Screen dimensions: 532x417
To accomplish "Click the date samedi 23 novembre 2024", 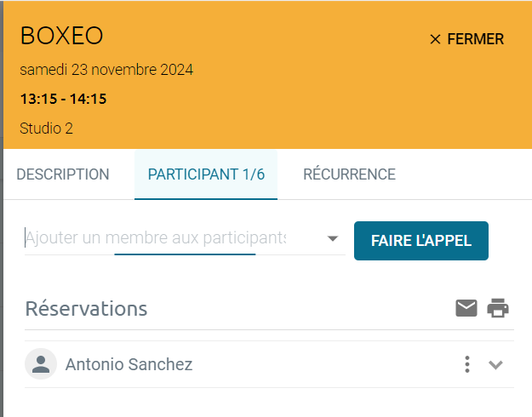I will point(106,70).
